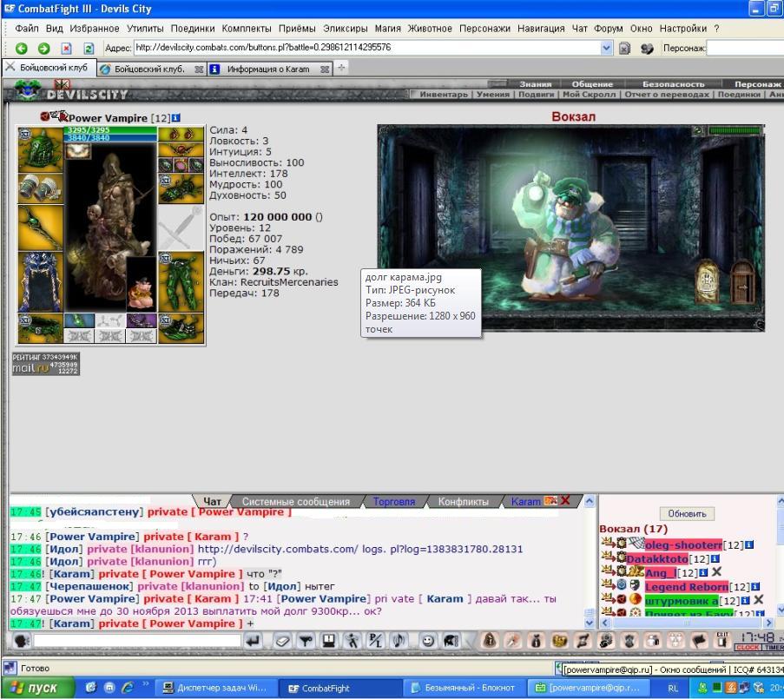Click the chat message input field
784x699 pixels.
coord(137,641)
